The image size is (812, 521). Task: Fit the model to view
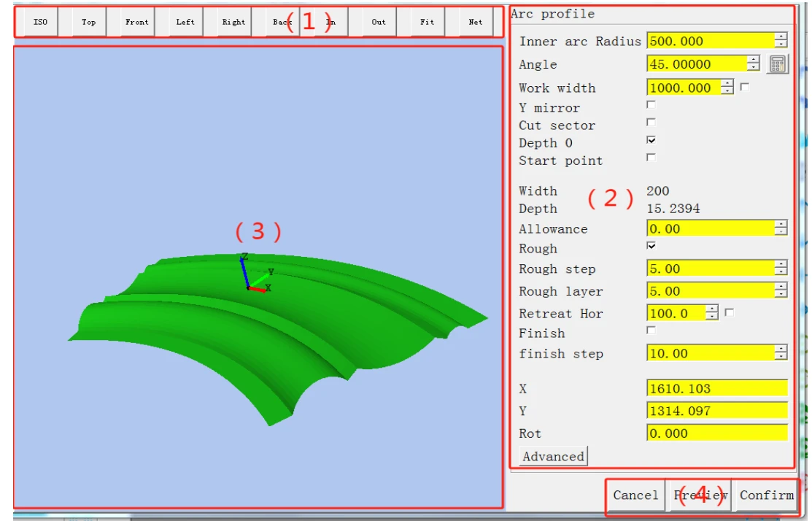pyautogui.click(x=428, y=22)
